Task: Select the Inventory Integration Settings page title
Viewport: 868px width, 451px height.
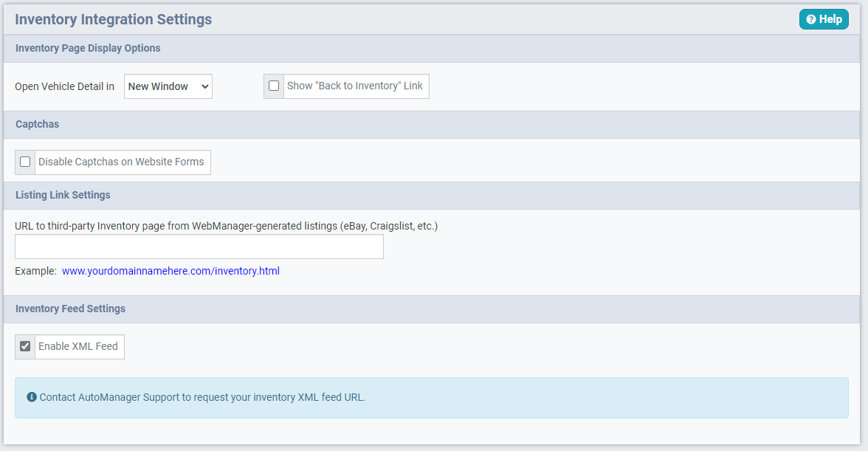Action: tap(113, 19)
